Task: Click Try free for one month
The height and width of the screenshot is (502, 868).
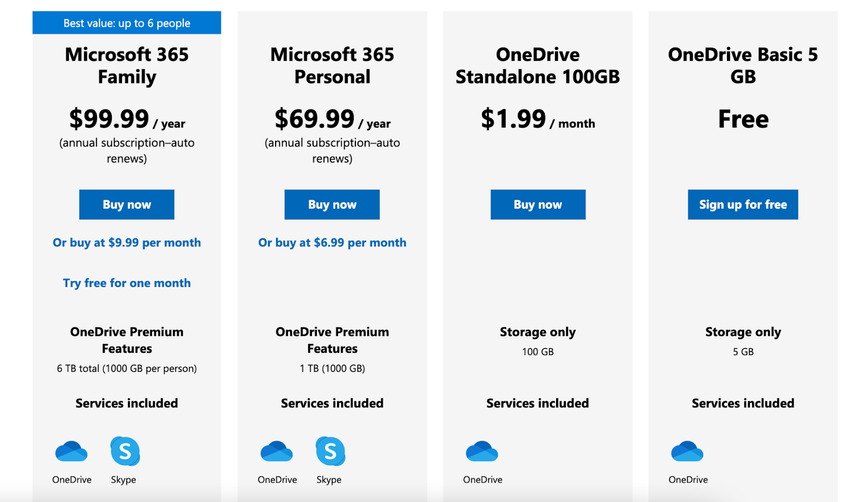Action: click(126, 283)
